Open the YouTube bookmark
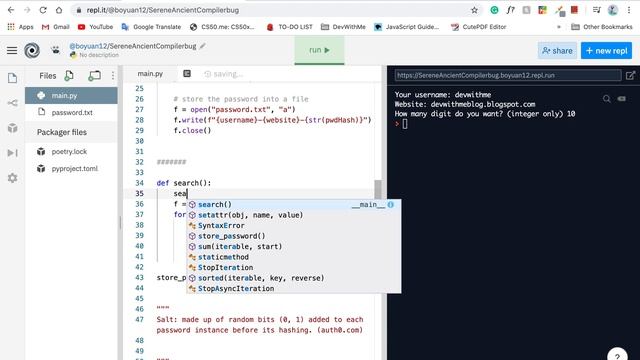The height and width of the screenshot is (360, 640). coord(96,27)
